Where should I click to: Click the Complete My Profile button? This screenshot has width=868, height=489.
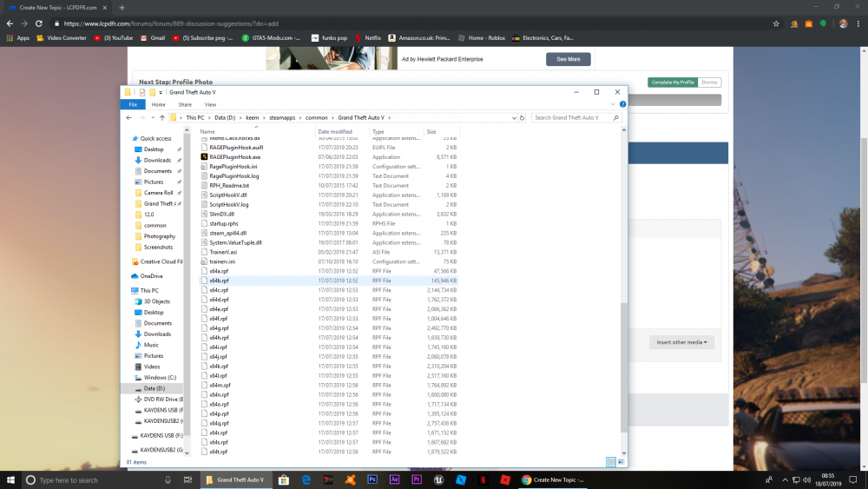coord(673,82)
